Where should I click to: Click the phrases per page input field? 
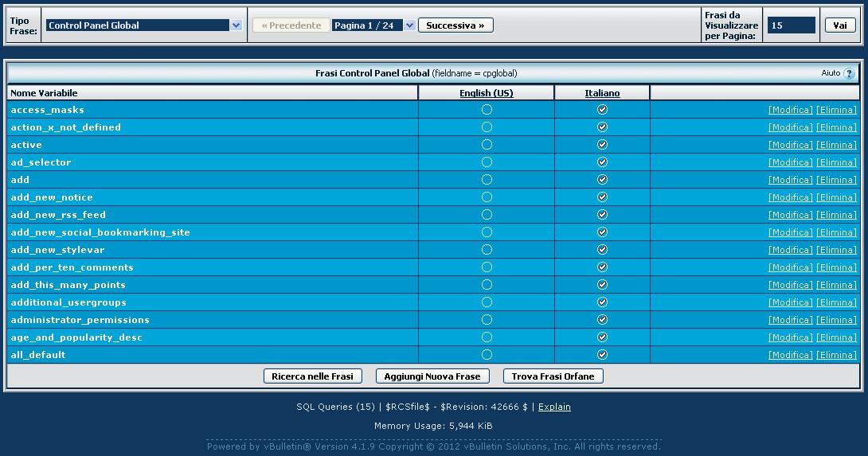(x=791, y=25)
